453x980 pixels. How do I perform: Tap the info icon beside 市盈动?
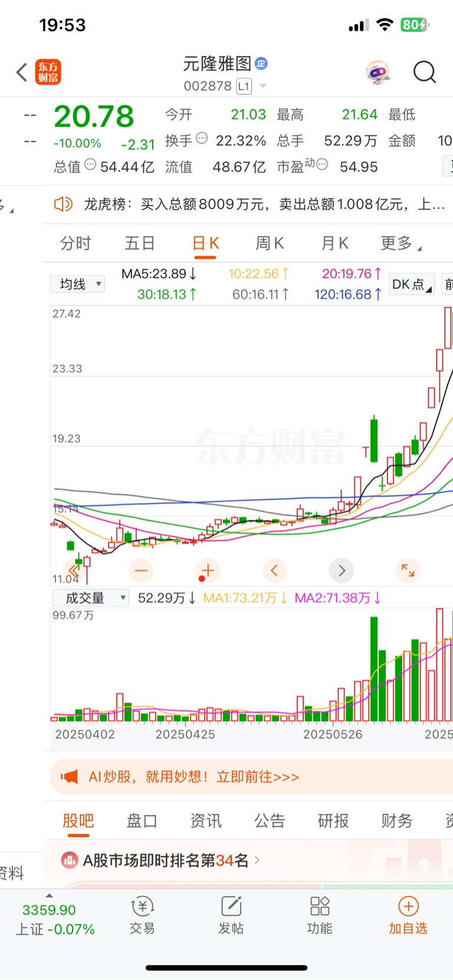point(322,164)
